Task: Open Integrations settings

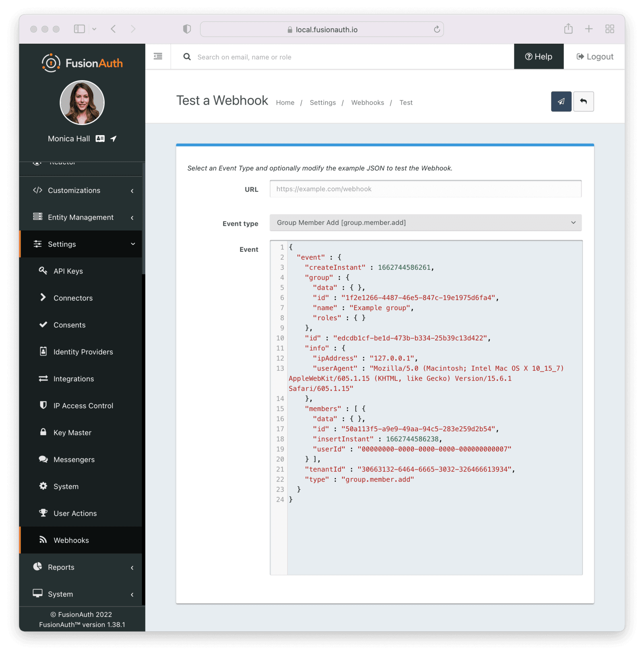Action: pos(80,379)
